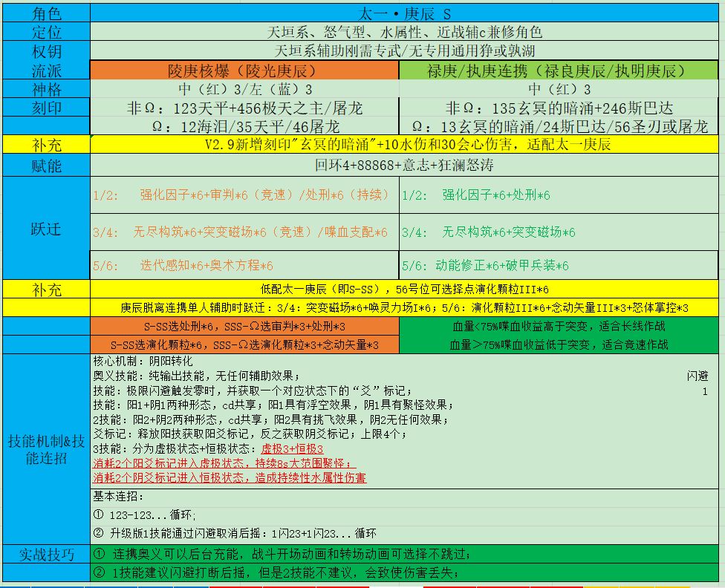This screenshot has width=725, height=588.
Task: Click line '奥义技能：纯输出技能，无任何辅助效果'
Action: (196, 376)
